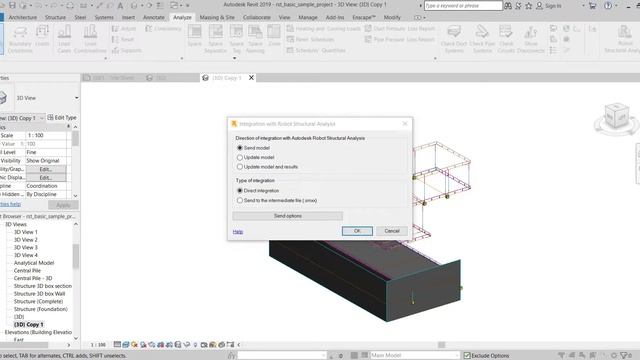This screenshot has width=640, height=360.
Task: Open the View: (3D) Copy 1 instance dropdown
Action: 42,118
